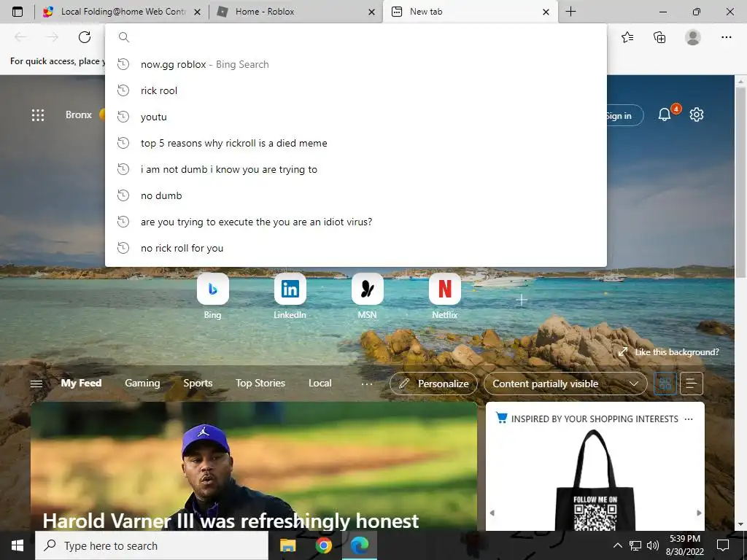The image size is (747, 560).
Task: Click the Sign in button
Action: click(624, 115)
